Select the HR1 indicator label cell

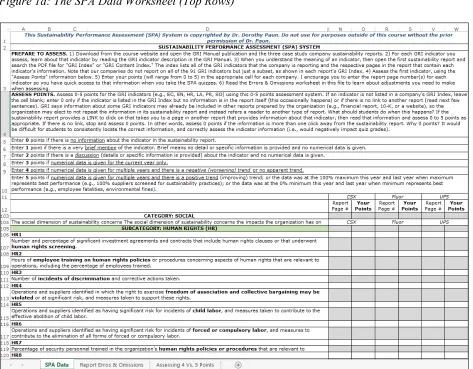coord(169,235)
